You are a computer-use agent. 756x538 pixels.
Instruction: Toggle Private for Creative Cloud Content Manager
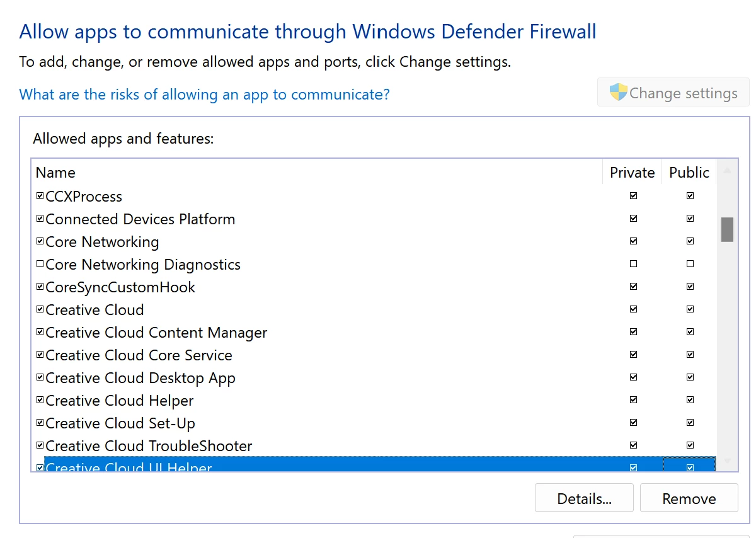click(633, 332)
